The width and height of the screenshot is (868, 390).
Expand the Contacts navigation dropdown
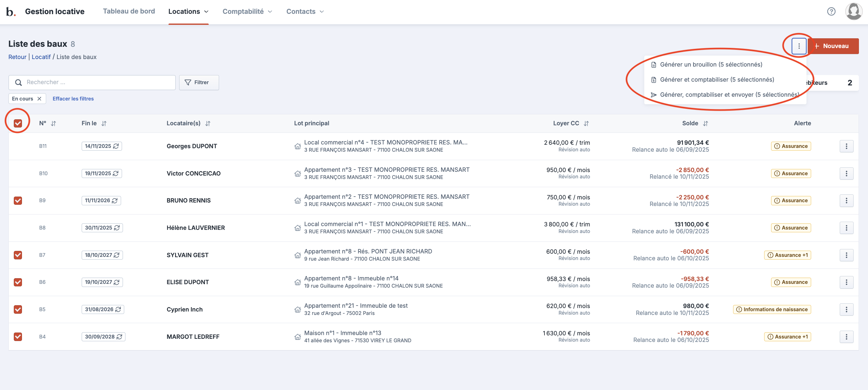(x=305, y=11)
